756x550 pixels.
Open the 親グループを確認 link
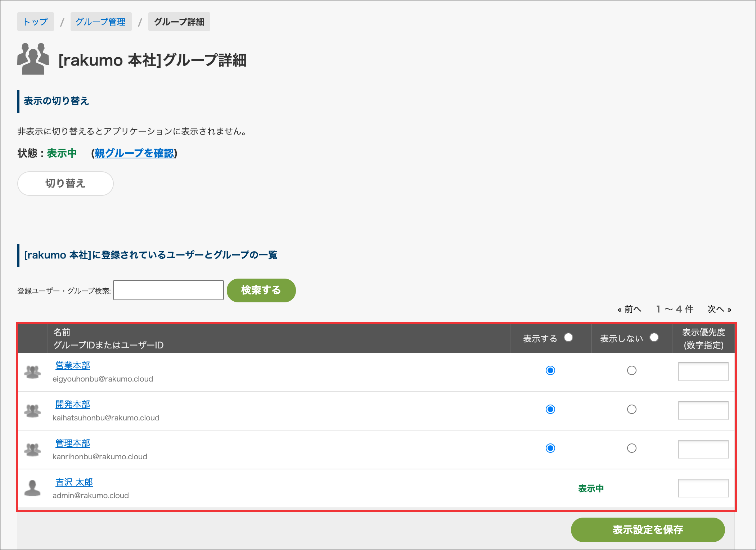(134, 153)
